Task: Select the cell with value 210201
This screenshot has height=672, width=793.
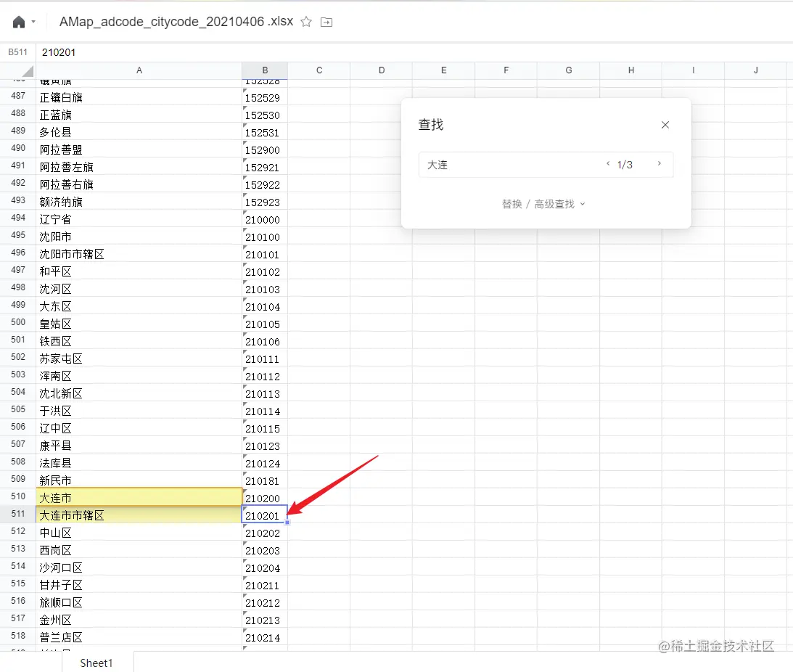Action: pyautogui.click(x=265, y=515)
